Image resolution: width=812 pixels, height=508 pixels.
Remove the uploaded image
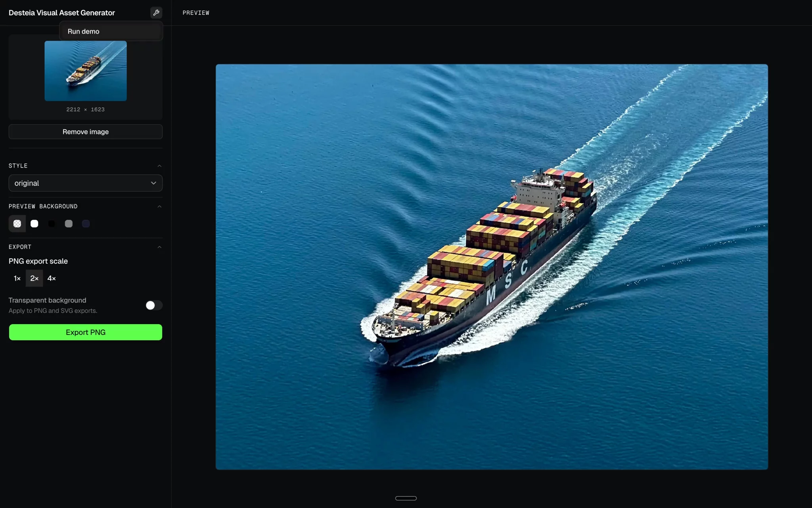(86, 132)
